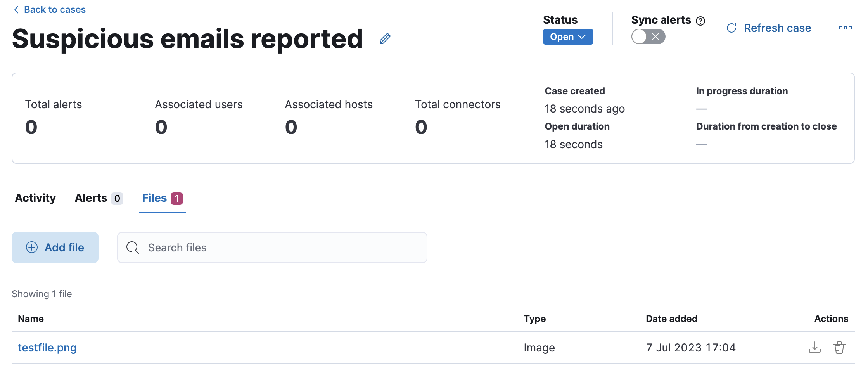Switch to the Activity tab
The image size is (868, 374).
pos(35,198)
